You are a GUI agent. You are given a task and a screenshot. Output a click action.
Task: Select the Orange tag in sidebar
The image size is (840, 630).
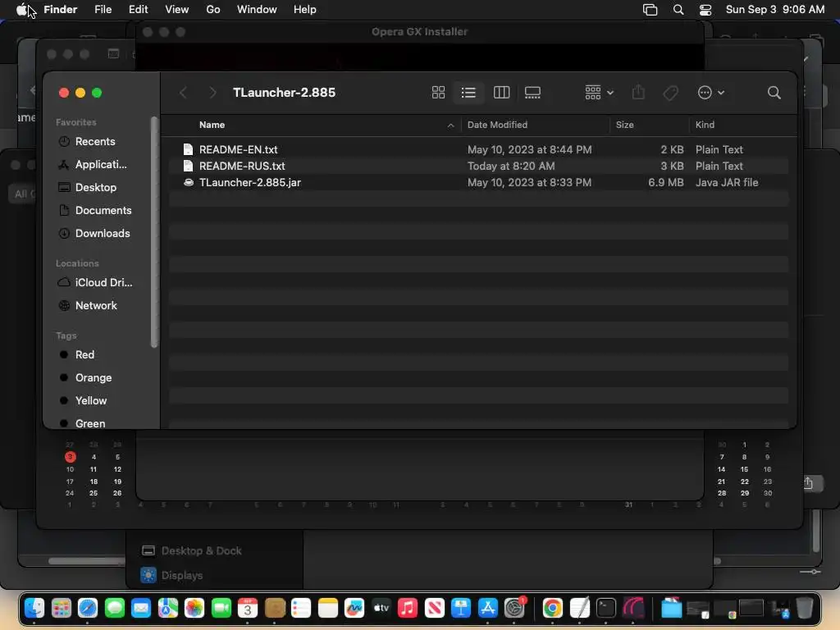click(94, 377)
